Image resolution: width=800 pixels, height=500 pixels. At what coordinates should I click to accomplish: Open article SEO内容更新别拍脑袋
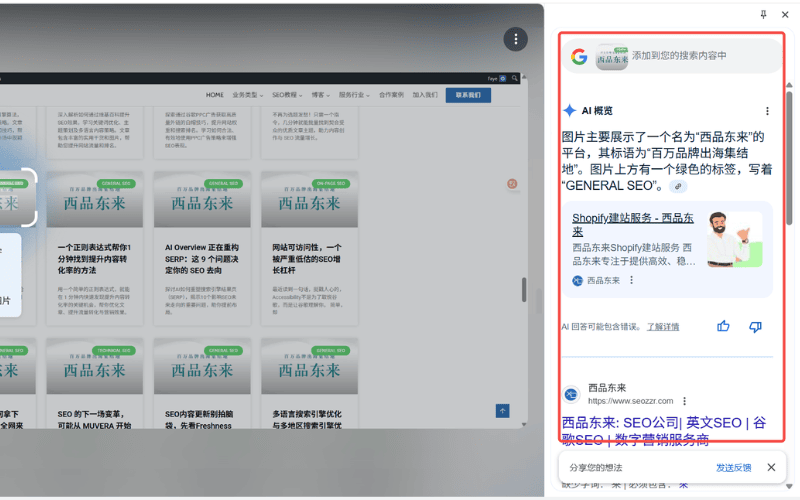pyautogui.click(x=198, y=420)
